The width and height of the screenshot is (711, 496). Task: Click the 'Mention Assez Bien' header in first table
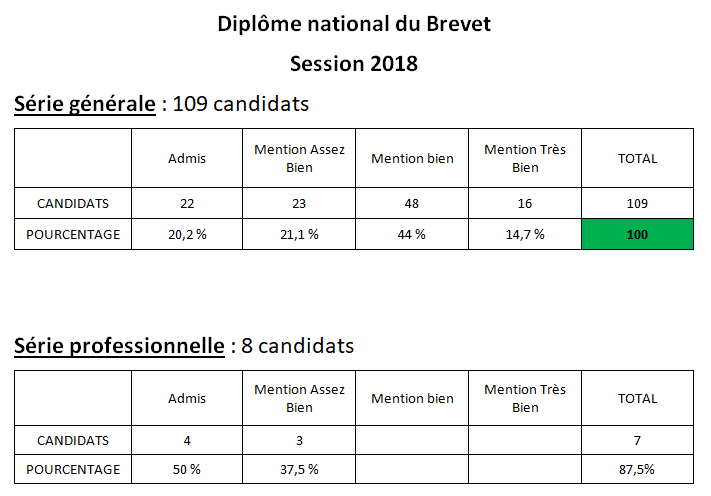point(299,158)
